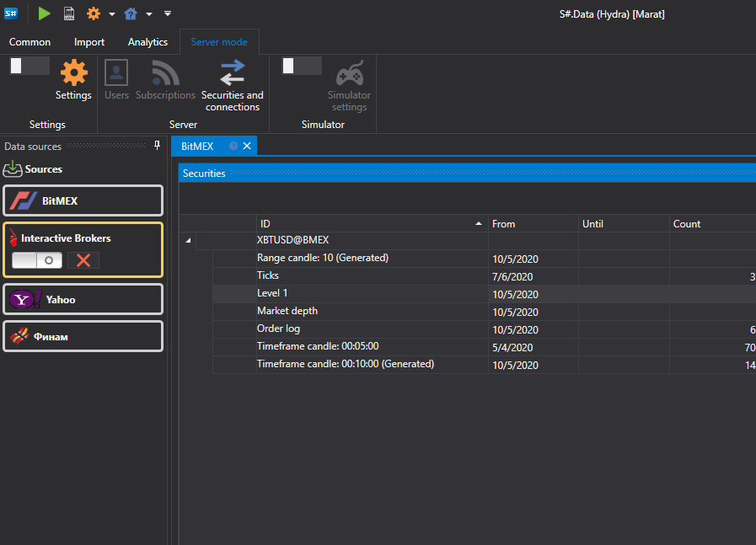Click the S# application logo icon
This screenshot has height=545, width=756.
click(11, 13)
